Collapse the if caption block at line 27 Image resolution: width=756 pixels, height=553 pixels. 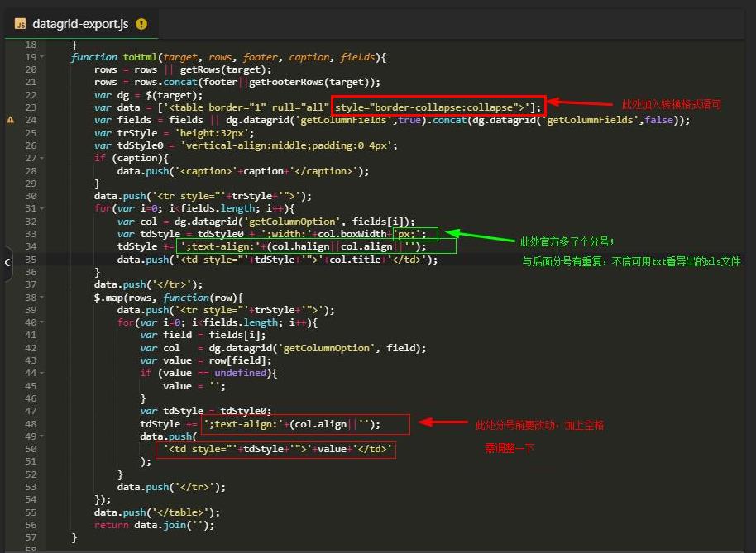41,158
